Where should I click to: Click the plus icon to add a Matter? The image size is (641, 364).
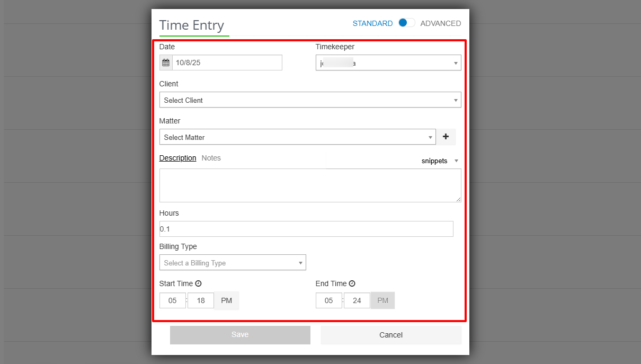(446, 137)
